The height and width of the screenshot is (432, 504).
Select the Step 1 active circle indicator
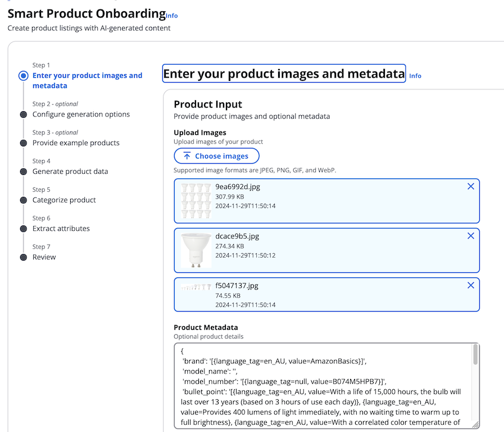point(23,75)
